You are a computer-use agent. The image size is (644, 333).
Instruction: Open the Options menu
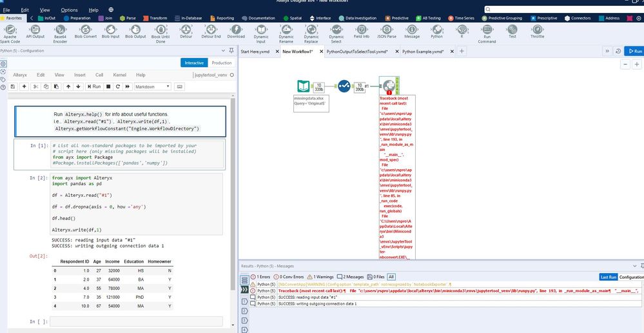[69, 10]
